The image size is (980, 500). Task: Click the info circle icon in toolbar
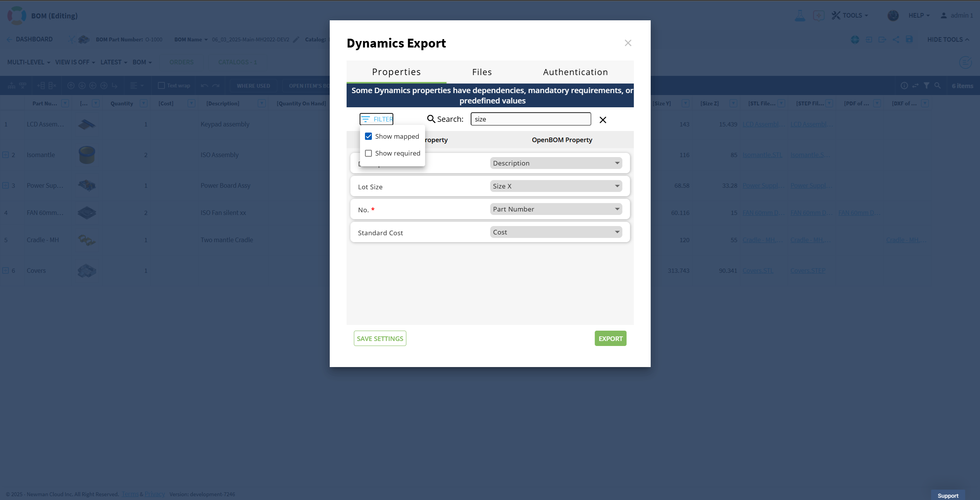(904, 85)
